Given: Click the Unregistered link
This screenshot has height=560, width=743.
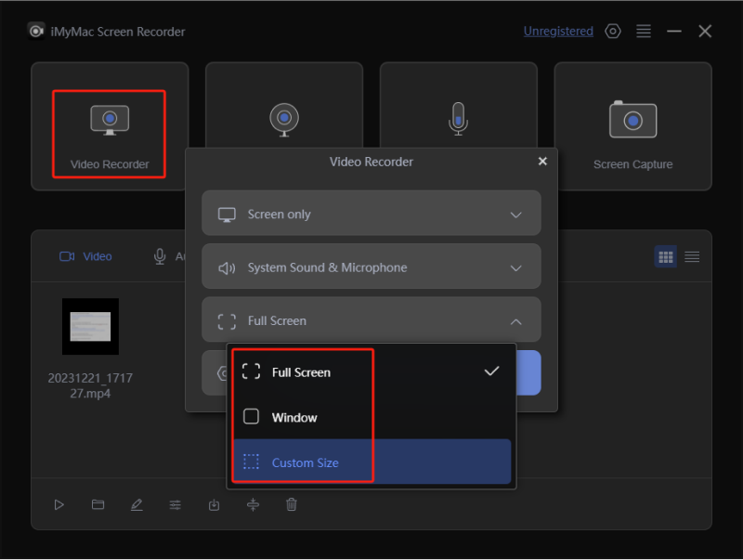Looking at the screenshot, I should [x=558, y=31].
